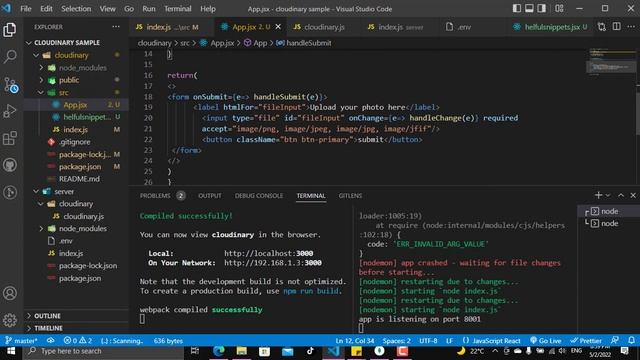The image size is (640, 360).
Task: Open editor more actions ellipsis
Action: click(x=631, y=27)
